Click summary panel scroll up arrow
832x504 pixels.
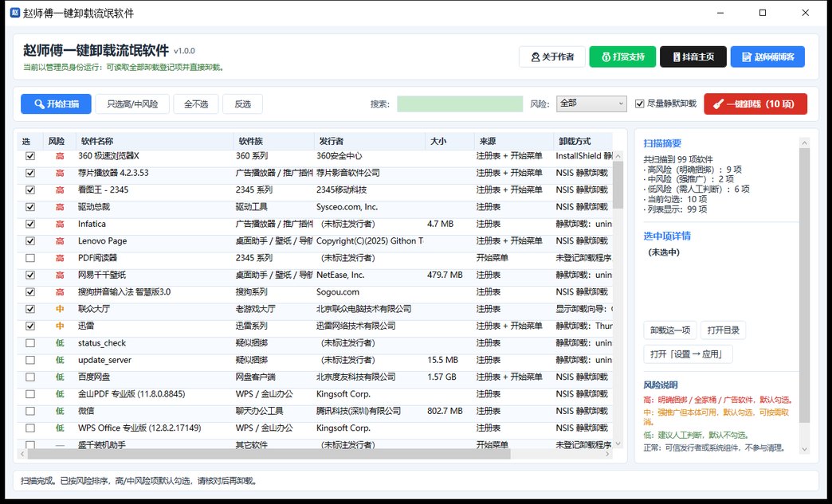(804, 143)
